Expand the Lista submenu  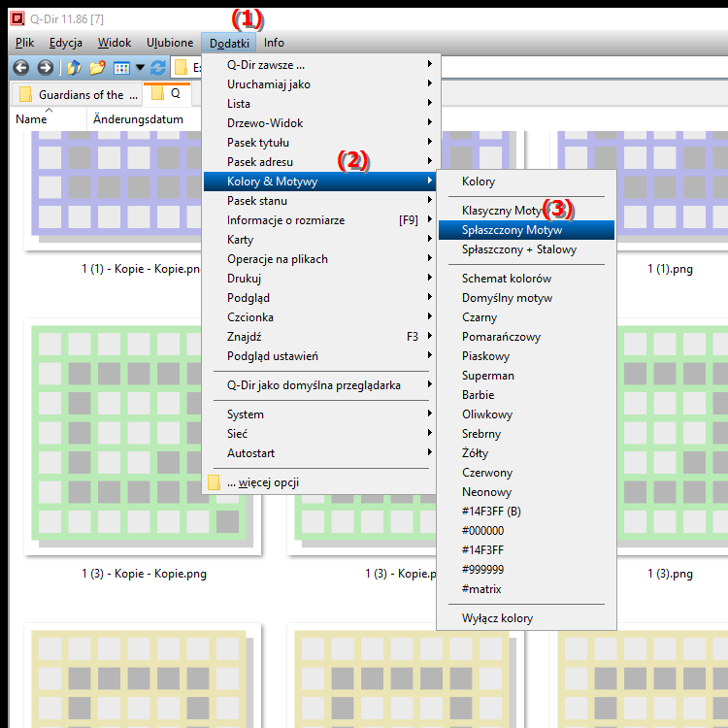pos(319,104)
